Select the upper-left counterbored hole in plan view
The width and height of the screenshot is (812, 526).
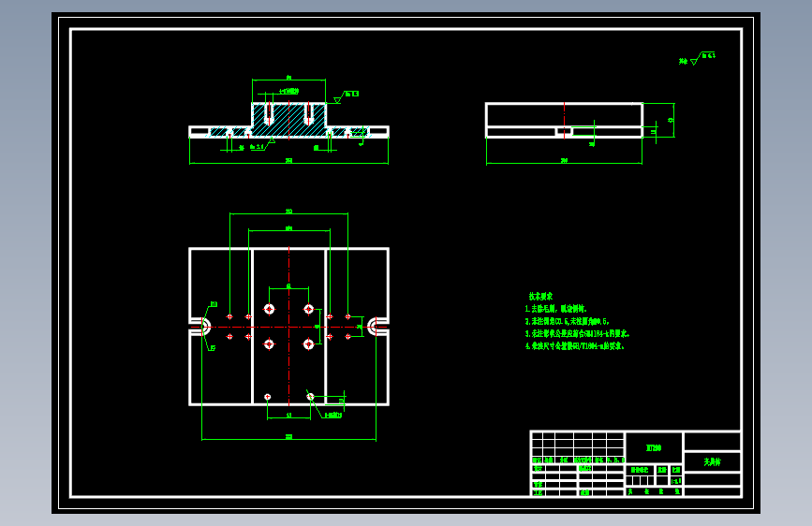click(269, 309)
